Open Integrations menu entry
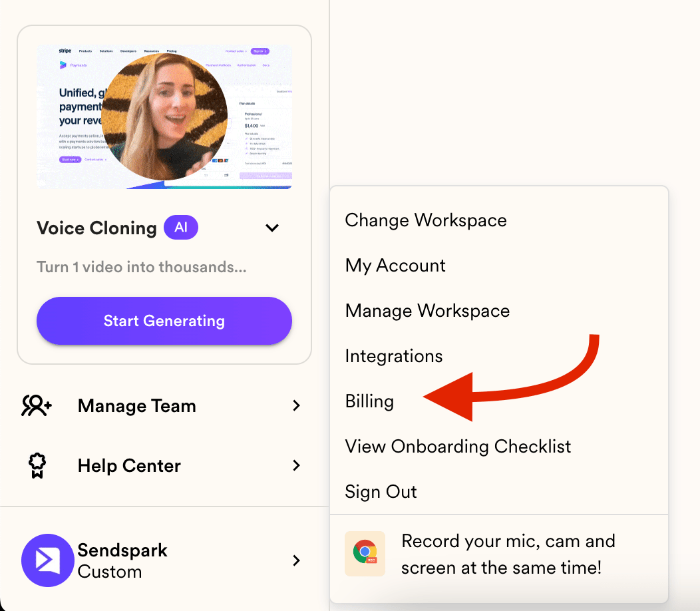Image resolution: width=700 pixels, height=611 pixels. point(394,356)
